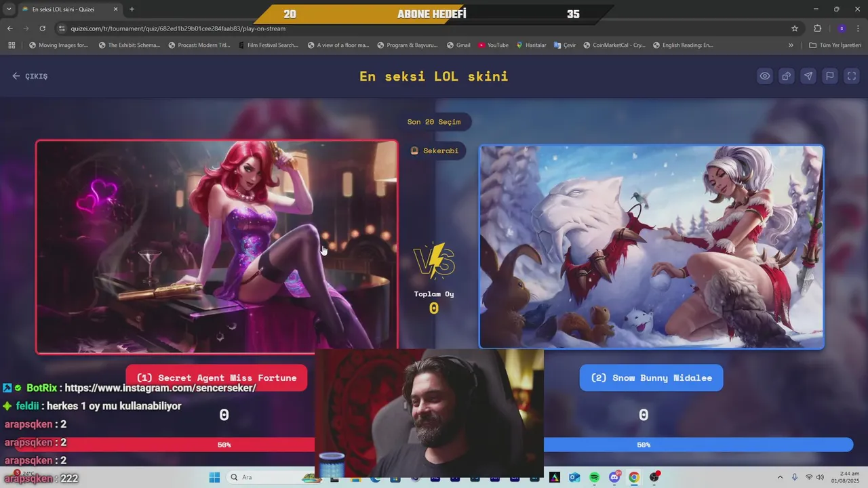Click the Şekerabi user badge
The image size is (868, 488).
pos(435,150)
